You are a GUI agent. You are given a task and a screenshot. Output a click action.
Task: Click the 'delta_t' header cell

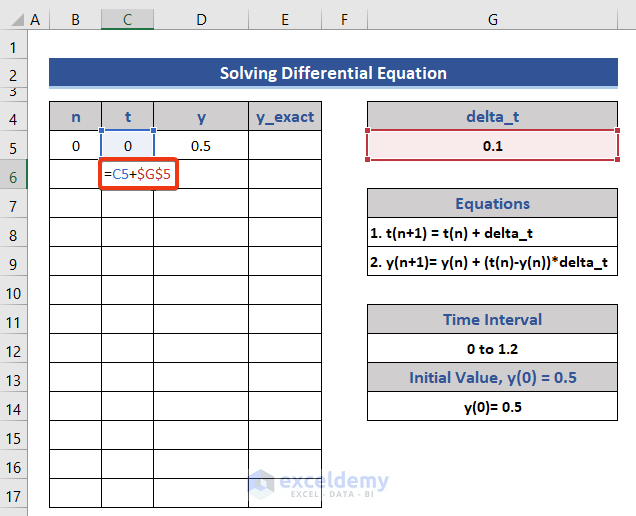492,117
